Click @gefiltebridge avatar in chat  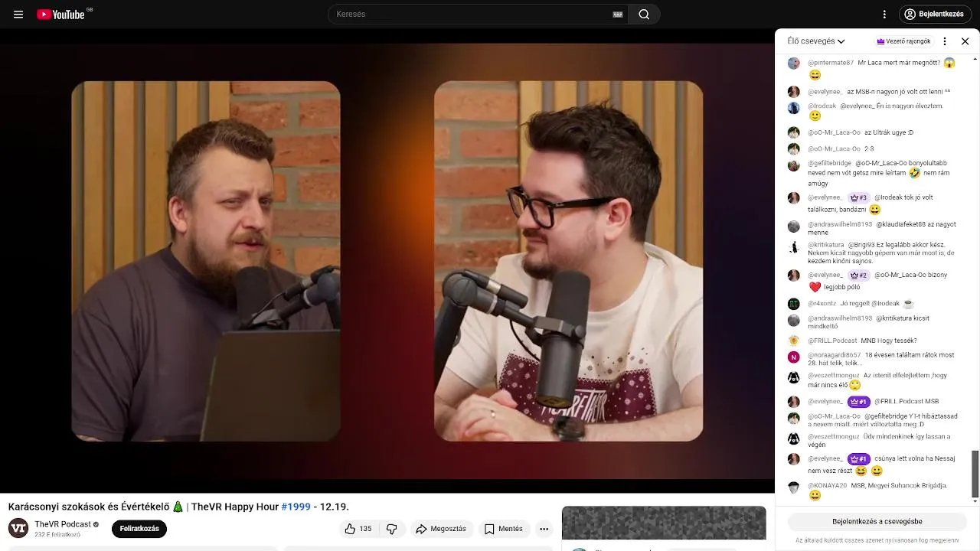pos(794,165)
